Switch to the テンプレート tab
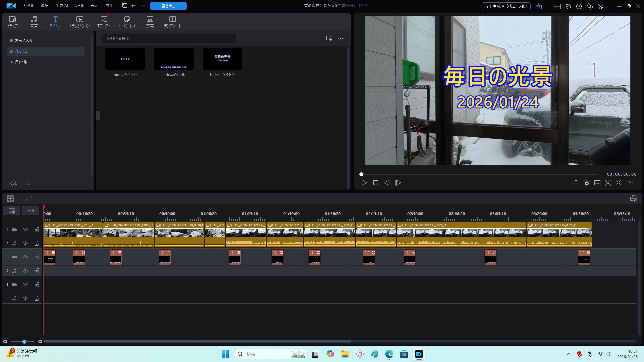Image resolution: width=644 pixels, height=362 pixels. point(172,22)
